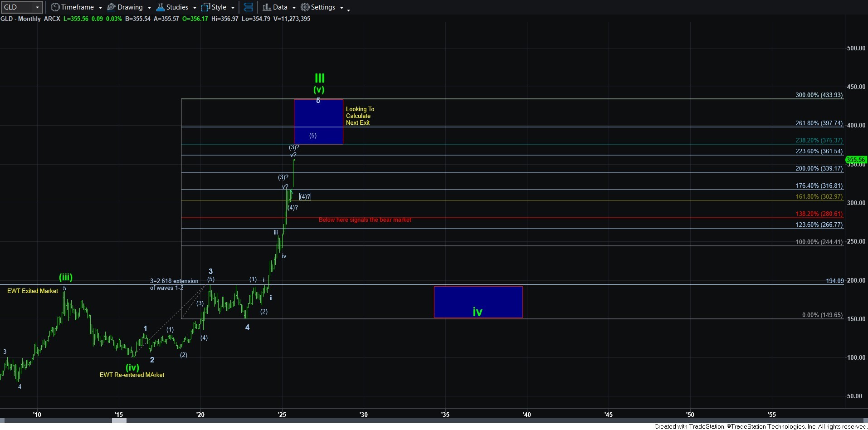Select the blue wave iv target box
The image size is (868, 430).
pyautogui.click(x=478, y=302)
